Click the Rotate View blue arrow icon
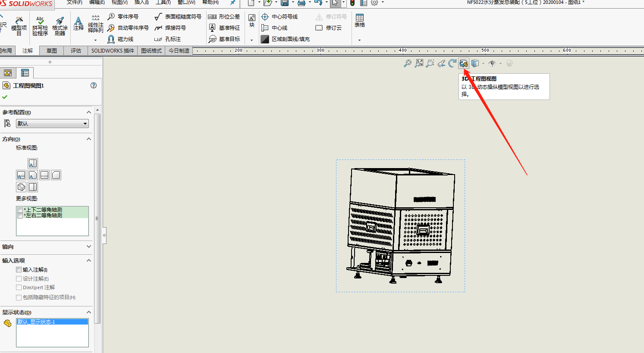644x353 pixels. click(x=452, y=63)
